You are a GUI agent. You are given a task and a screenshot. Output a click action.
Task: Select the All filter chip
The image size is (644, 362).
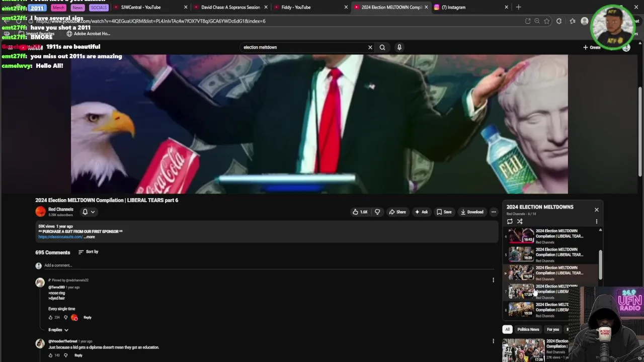pyautogui.click(x=507, y=329)
